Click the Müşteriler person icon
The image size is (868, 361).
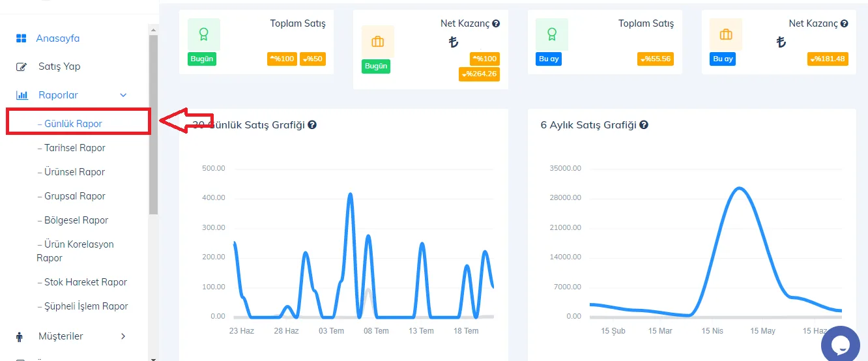coord(20,337)
